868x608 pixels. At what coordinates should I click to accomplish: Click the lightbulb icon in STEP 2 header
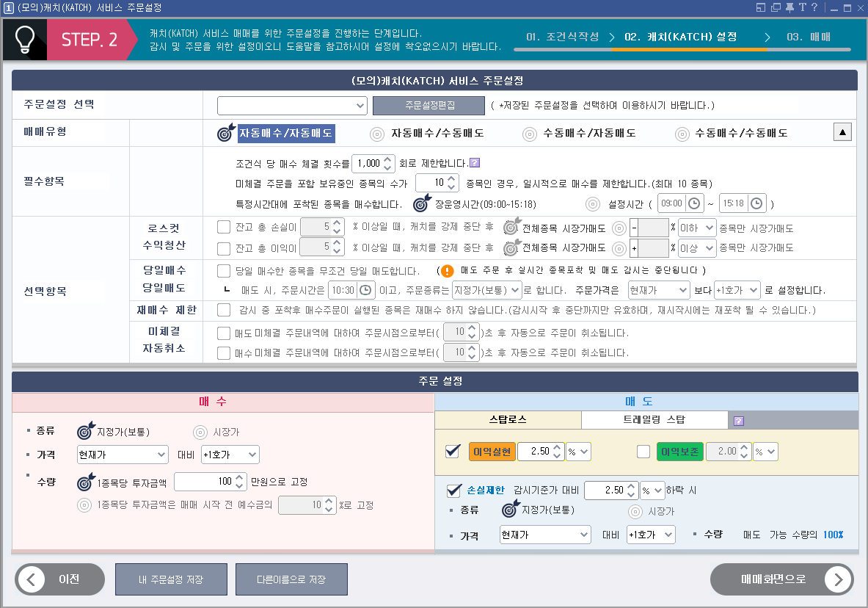24,40
